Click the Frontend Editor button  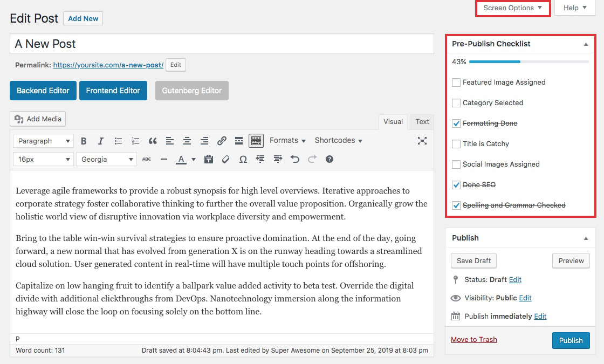pos(113,91)
